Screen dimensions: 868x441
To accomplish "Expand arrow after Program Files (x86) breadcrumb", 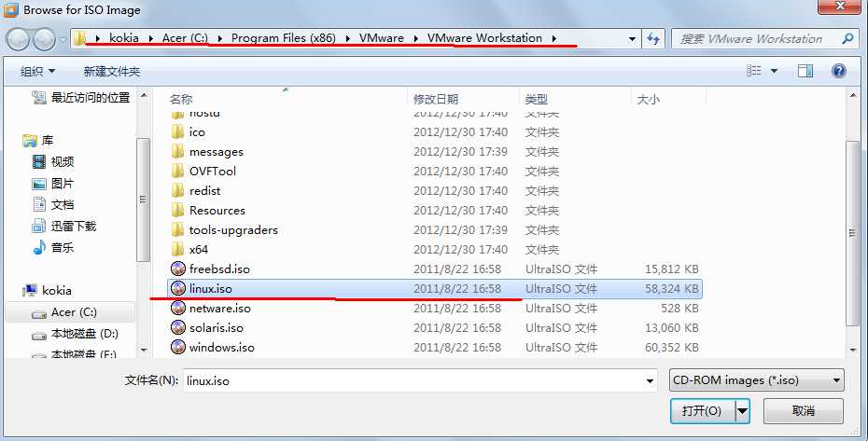I will [x=347, y=38].
